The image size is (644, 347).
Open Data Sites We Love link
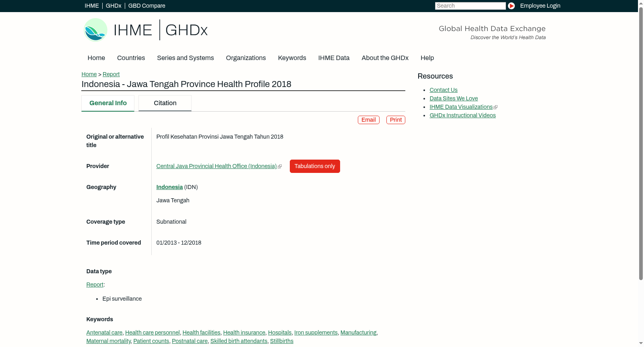454,98
